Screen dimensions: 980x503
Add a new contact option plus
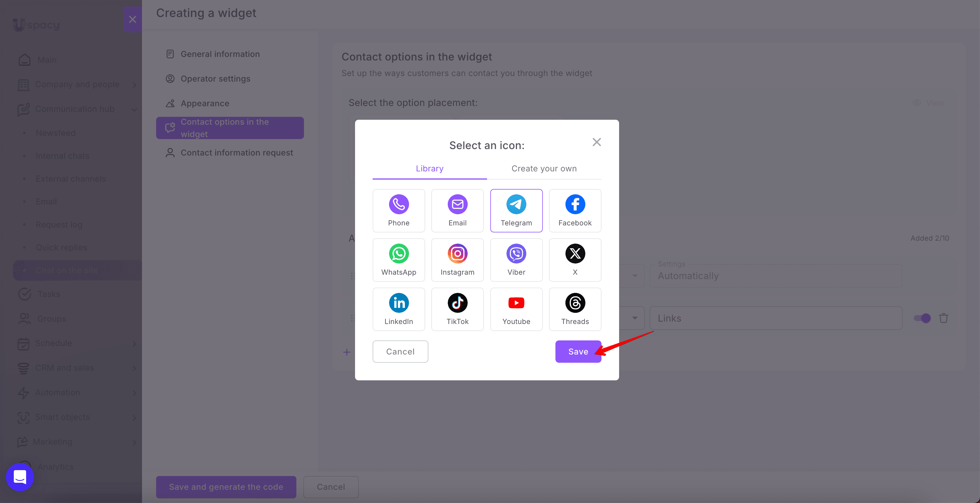(347, 352)
